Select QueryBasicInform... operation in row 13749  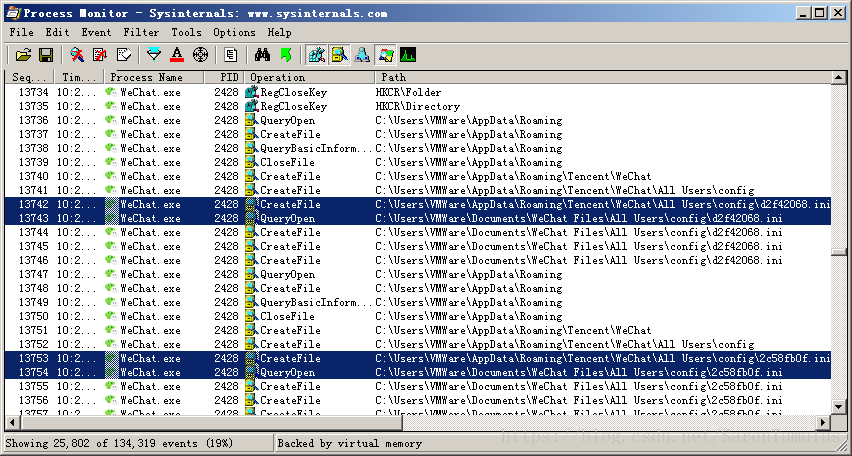coord(316,302)
